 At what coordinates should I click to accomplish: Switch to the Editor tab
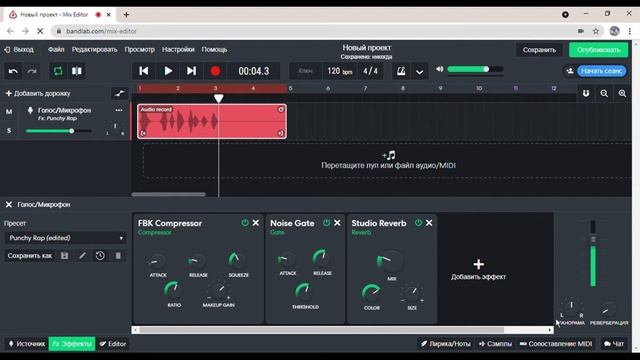(113, 344)
